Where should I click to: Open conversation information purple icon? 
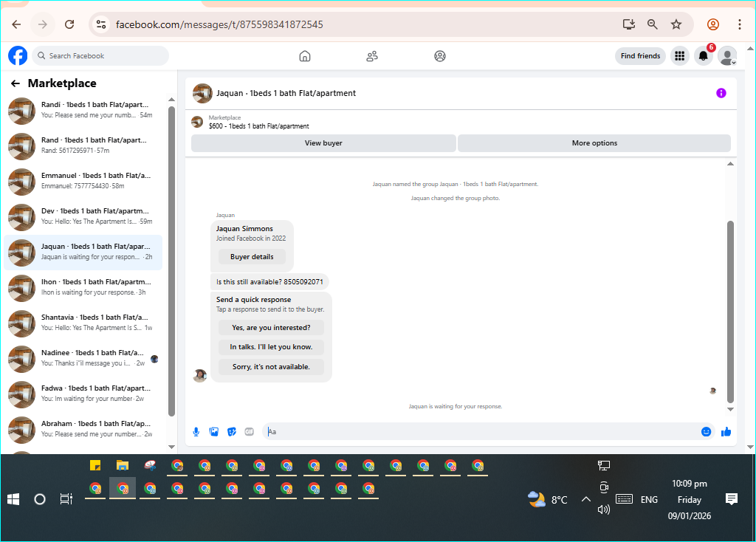click(x=721, y=93)
